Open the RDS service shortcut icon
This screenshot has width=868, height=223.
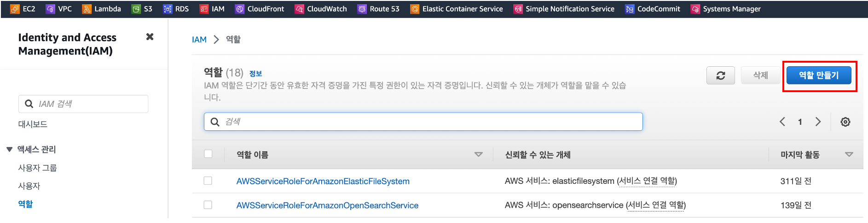click(x=168, y=9)
